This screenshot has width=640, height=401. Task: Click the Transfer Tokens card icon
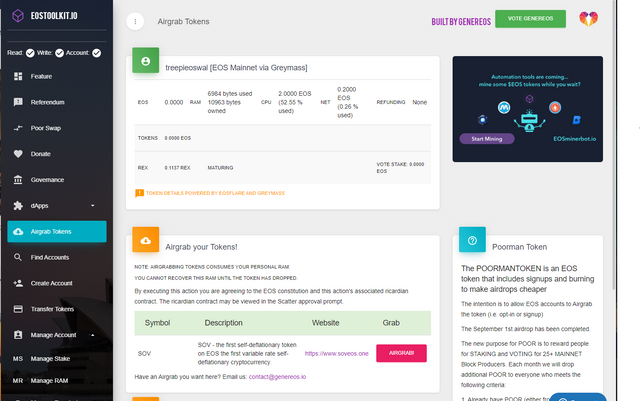pos(18,309)
